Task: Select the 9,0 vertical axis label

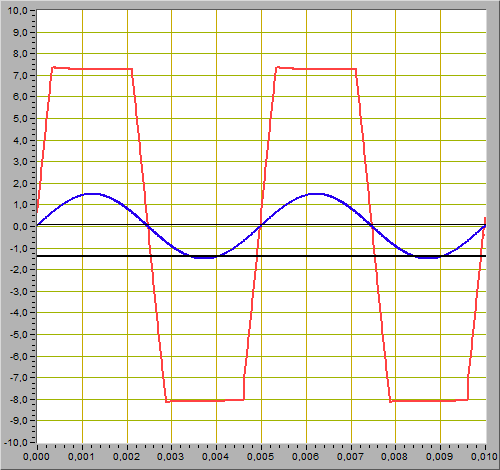Action: pyautogui.click(x=20, y=32)
